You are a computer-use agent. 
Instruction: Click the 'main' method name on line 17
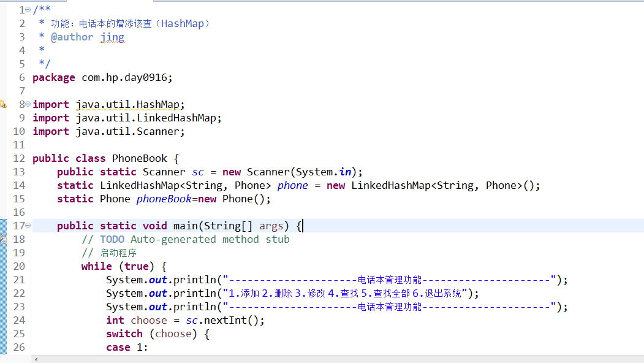pos(185,226)
